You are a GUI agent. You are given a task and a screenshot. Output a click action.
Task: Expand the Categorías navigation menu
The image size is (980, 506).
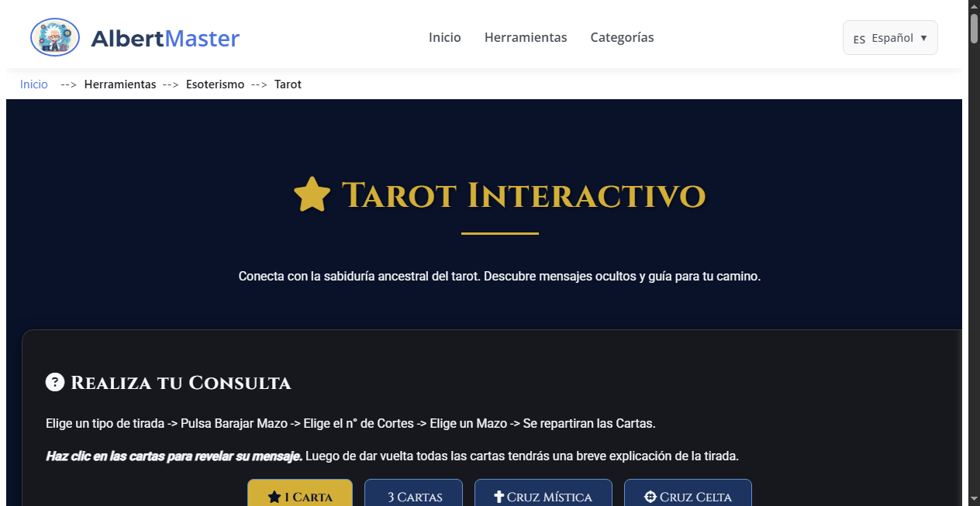[x=622, y=37]
